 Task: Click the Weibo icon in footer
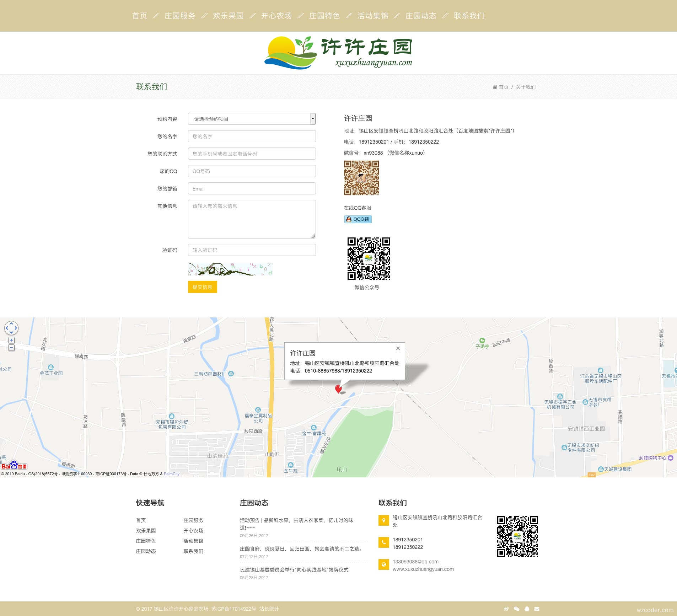pyautogui.click(x=506, y=609)
